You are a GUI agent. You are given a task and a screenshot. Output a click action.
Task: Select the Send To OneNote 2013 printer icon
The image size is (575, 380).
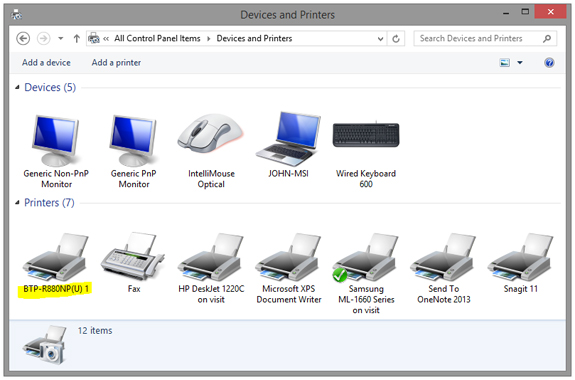click(443, 257)
